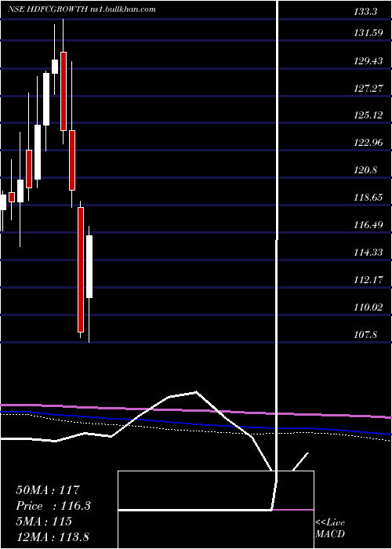Click the peak of the white MACD line

196,392
